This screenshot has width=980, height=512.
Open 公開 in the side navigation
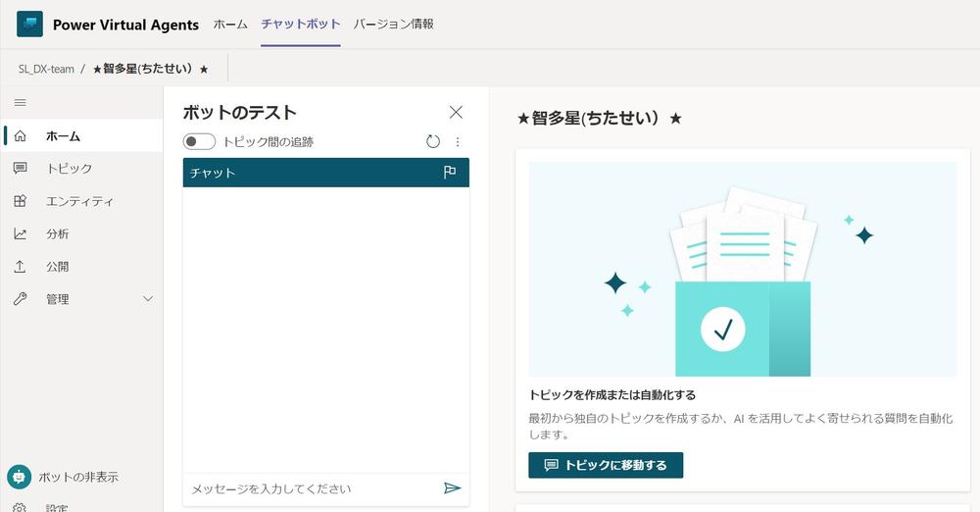point(58,267)
